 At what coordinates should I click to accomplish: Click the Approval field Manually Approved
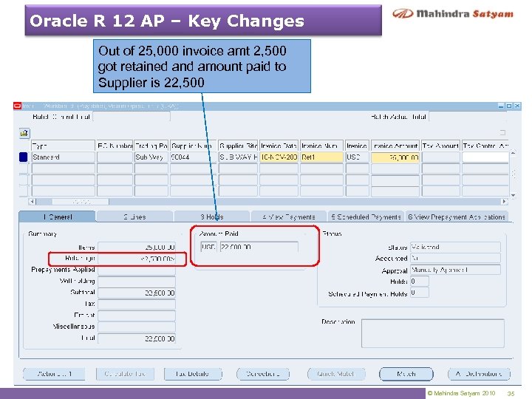pos(455,270)
